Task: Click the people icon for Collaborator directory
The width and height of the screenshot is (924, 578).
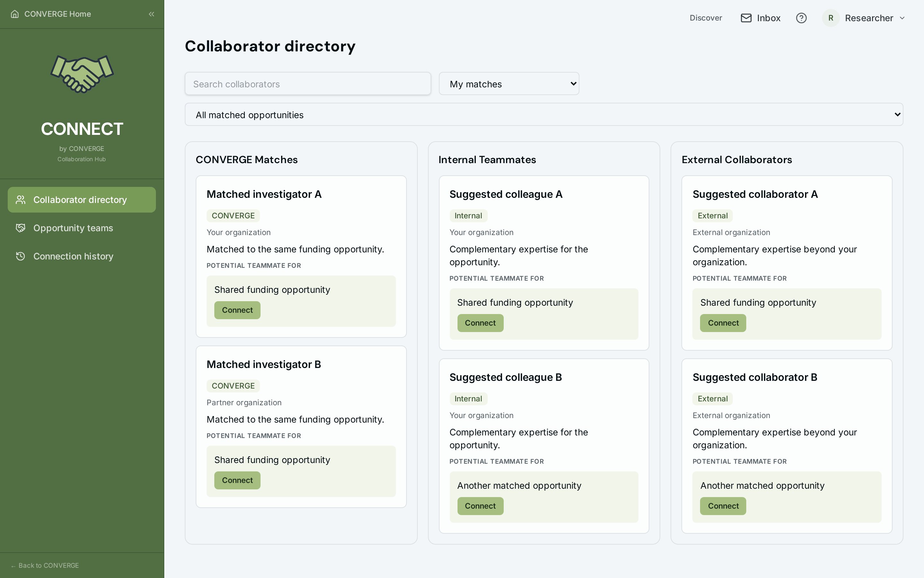Action: pos(21,199)
